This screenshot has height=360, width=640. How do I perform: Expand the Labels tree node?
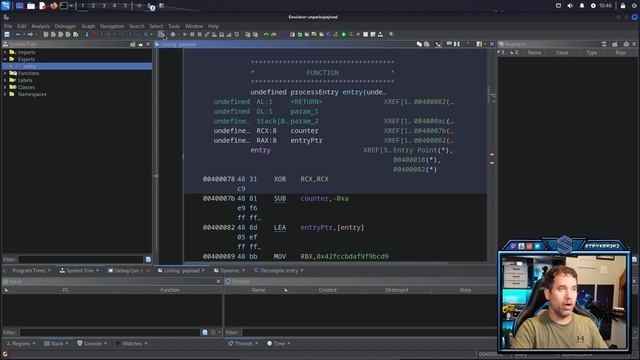coord(5,80)
